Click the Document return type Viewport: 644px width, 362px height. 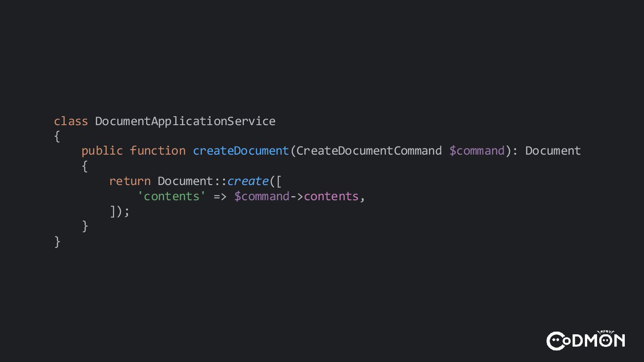point(553,151)
